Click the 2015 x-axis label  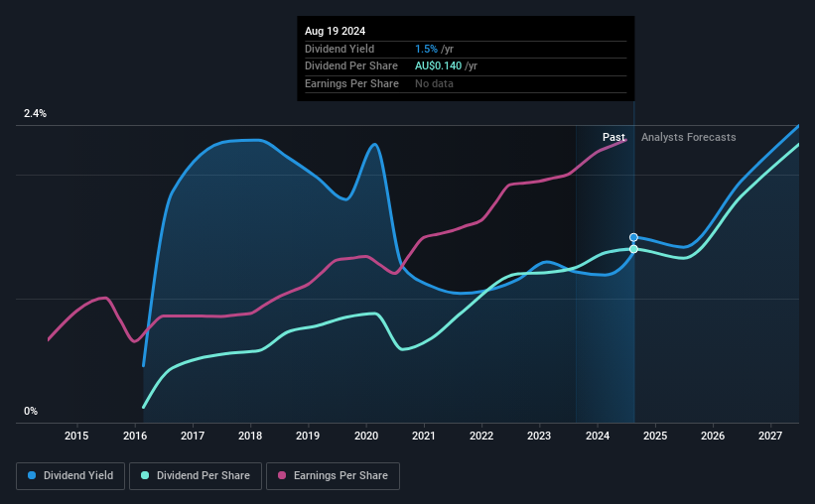tap(76, 436)
